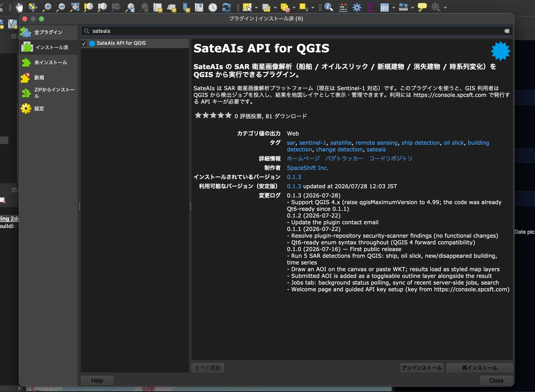Viewport: 535px width, 392px height.
Task: Click the Run Feature Action gear icon
Action: tap(436, 7)
